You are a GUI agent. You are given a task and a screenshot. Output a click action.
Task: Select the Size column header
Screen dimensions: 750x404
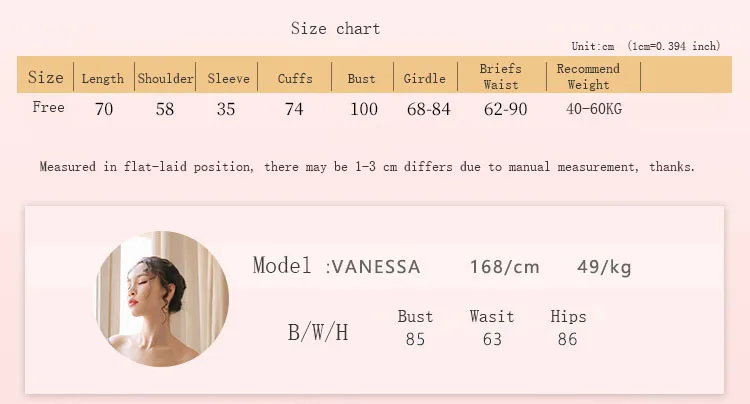[45, 77]
